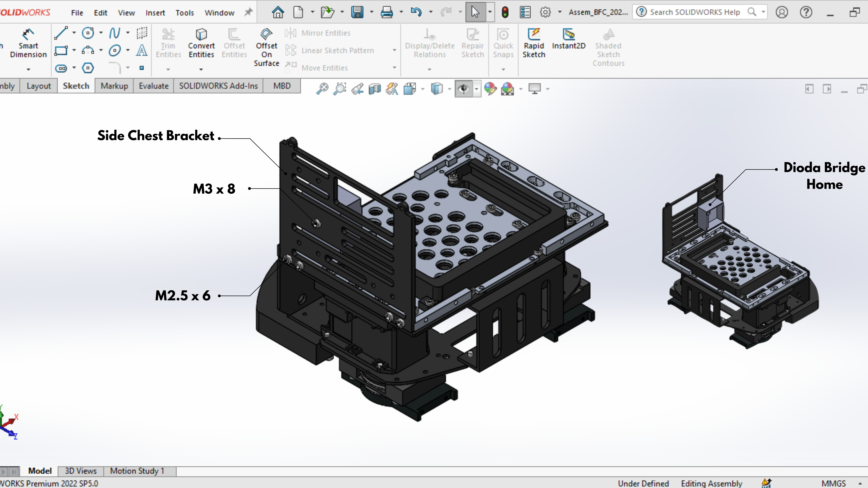The width and height of the screenshot is (868, 488).
Task: Click Zoom to Fit in view toolbar
Action: (x=322, y=89)
